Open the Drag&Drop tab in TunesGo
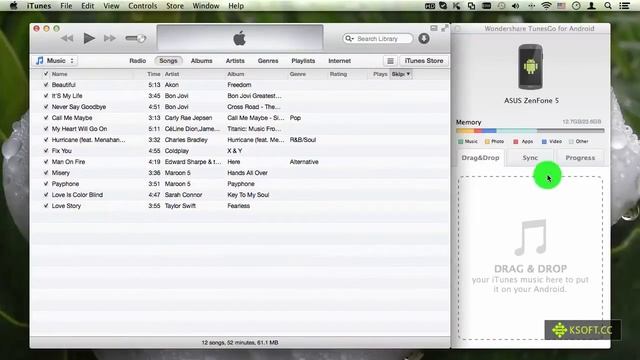Screen dimensions: 640x360 (x=480, y=158)
